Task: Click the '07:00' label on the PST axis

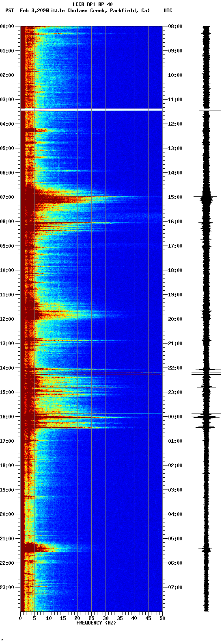Action: (x=6, y=197)
